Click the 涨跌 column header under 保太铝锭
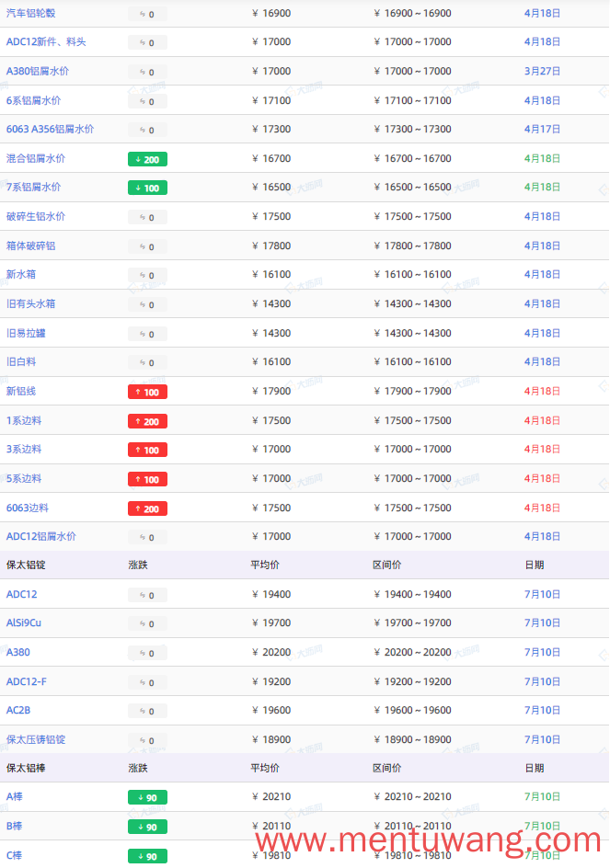 click(x=138, y=565)
